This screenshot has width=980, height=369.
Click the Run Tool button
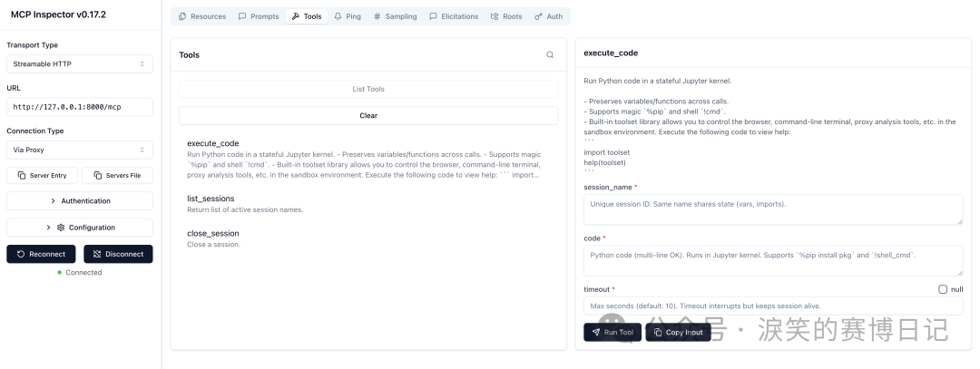612,332
